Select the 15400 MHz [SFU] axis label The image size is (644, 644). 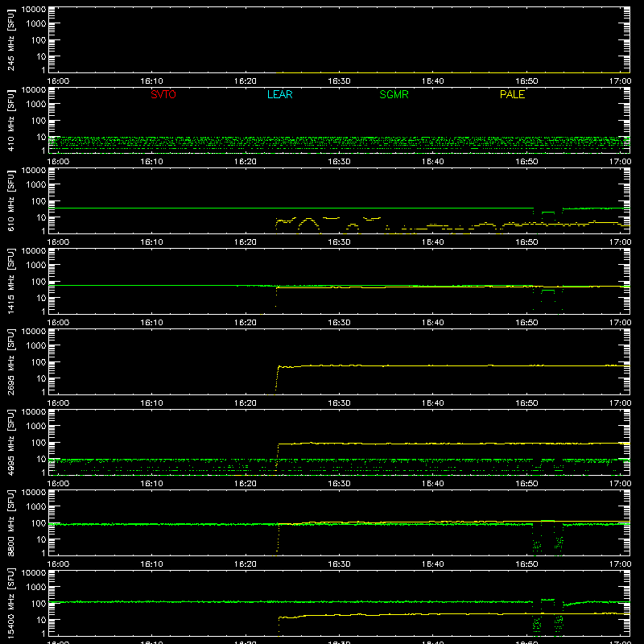click(x=11, y=603)
